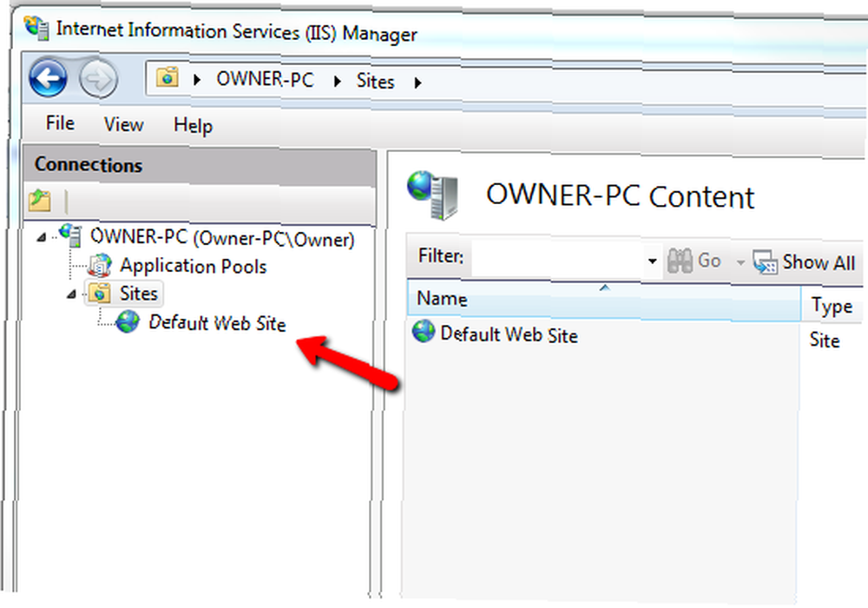The width and height of the screenshot is (868, 608).
Task: Expand breadcrumb arrow after OWNER-PC
Action: [x=337, y=82]
